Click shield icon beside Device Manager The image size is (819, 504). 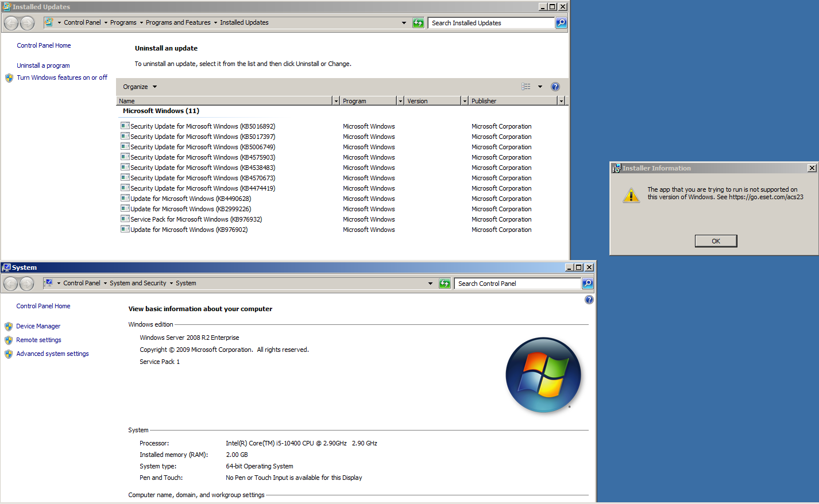(x=9, y=327)
